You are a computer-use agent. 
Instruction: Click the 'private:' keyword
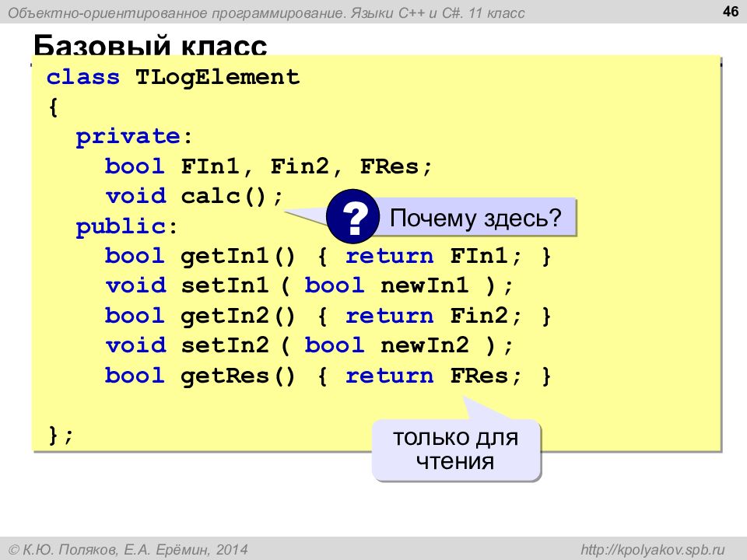click(134, 137)
